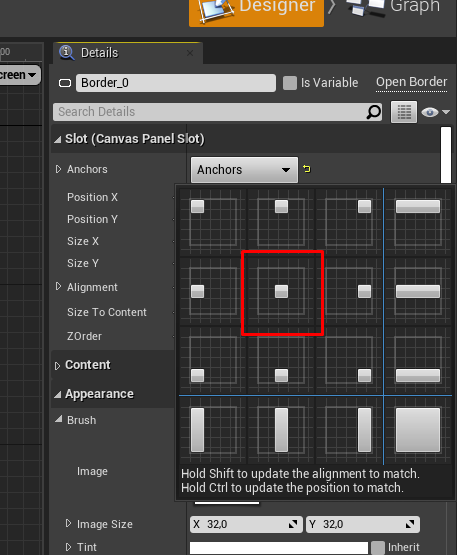Viewport: 457px width, 555px height.
Task: Choose the full-stretch fill anchor preset
Action: pyautogui.click(x=418, y=430)
